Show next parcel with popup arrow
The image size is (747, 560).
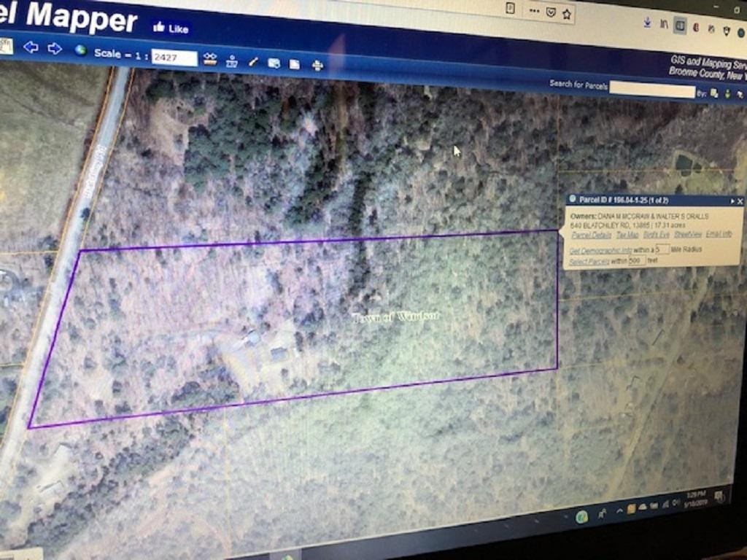click(x=732, y=201)
